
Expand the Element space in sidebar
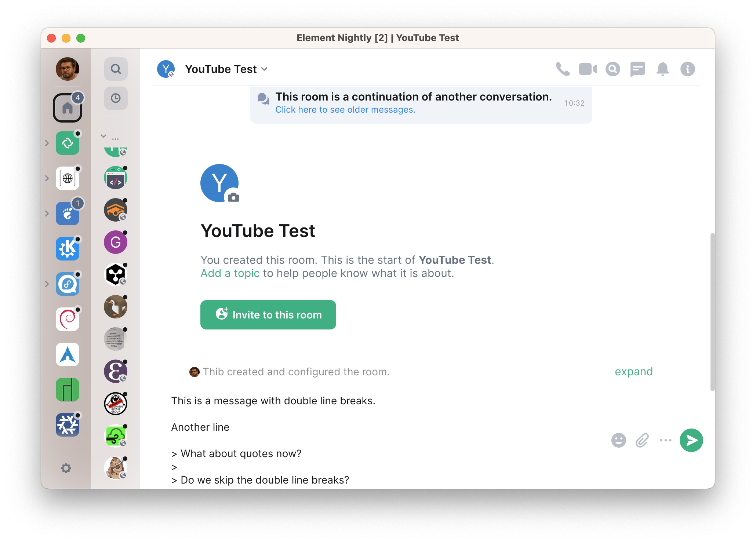coord(47,143)
